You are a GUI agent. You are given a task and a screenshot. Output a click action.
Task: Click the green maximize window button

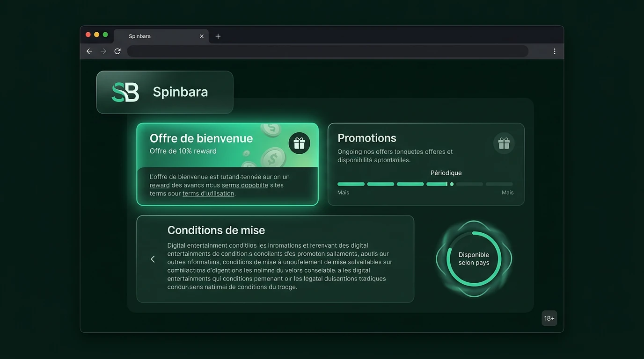pos(105,35)
